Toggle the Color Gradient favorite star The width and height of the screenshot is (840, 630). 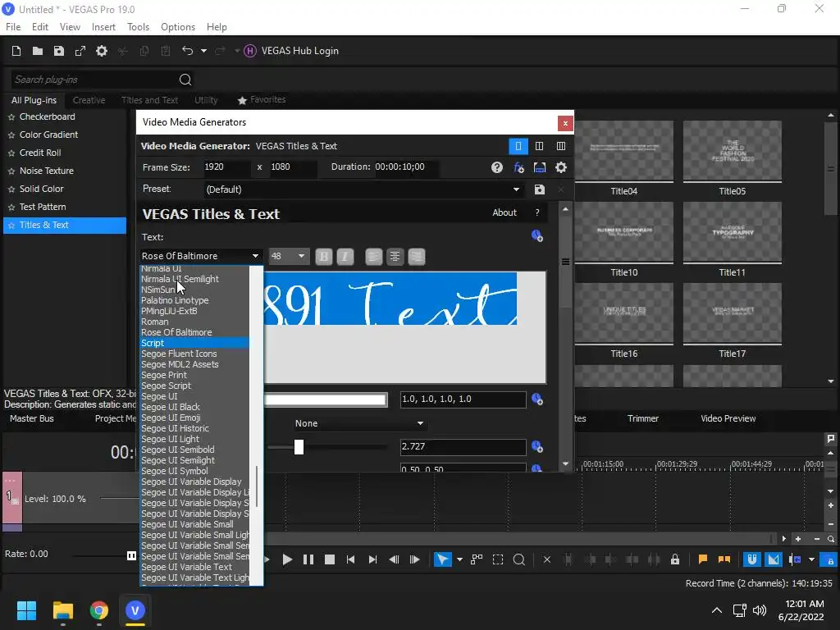[11, 135]
